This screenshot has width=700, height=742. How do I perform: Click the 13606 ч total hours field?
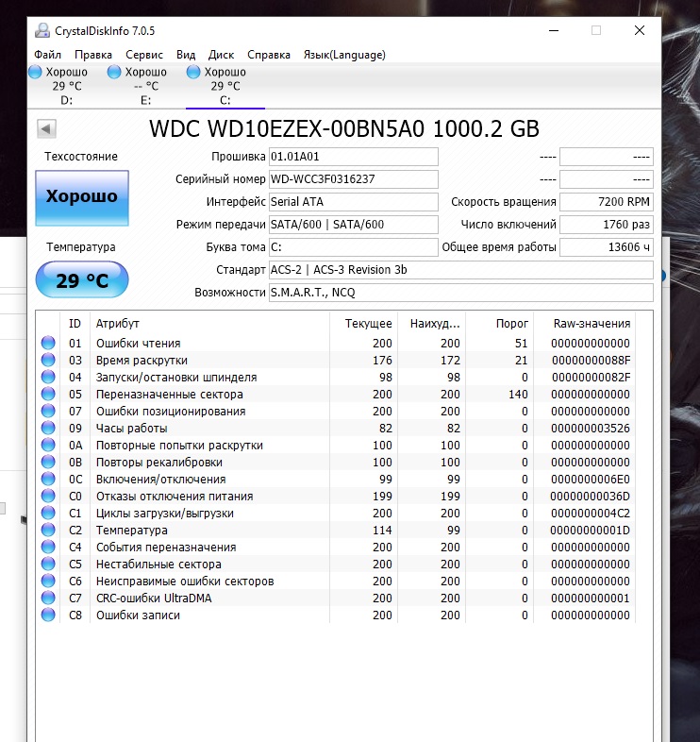coord(607,247)
